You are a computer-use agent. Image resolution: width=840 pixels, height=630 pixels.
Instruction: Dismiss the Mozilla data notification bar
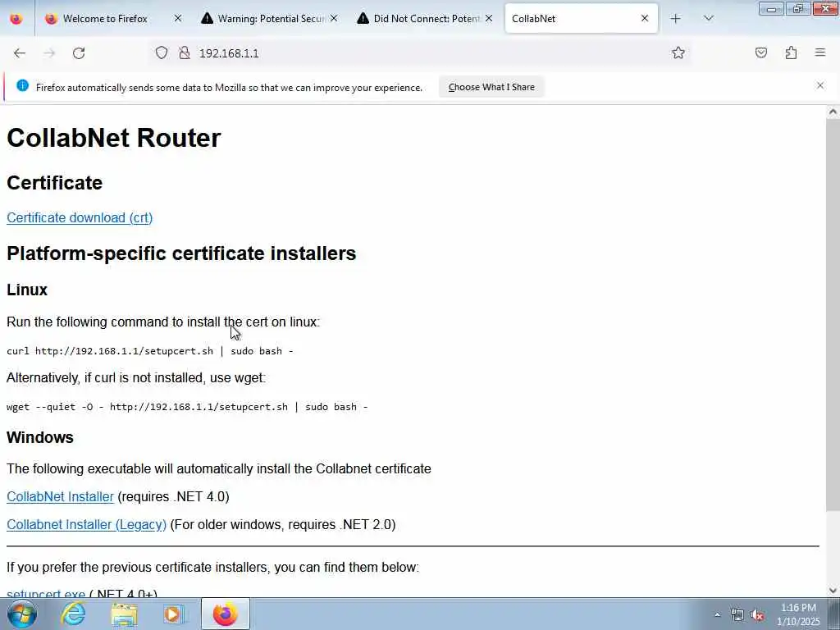[x=820, y=85]
